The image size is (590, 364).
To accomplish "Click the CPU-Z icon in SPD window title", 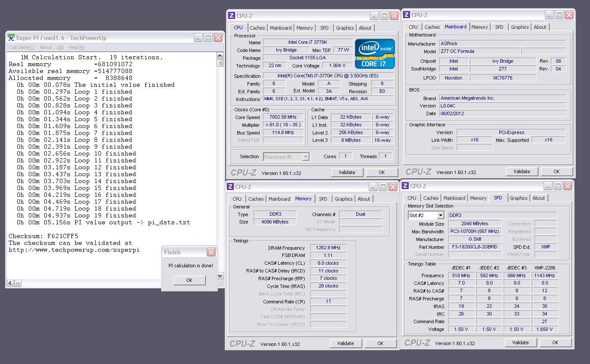I will pos(405,186).
